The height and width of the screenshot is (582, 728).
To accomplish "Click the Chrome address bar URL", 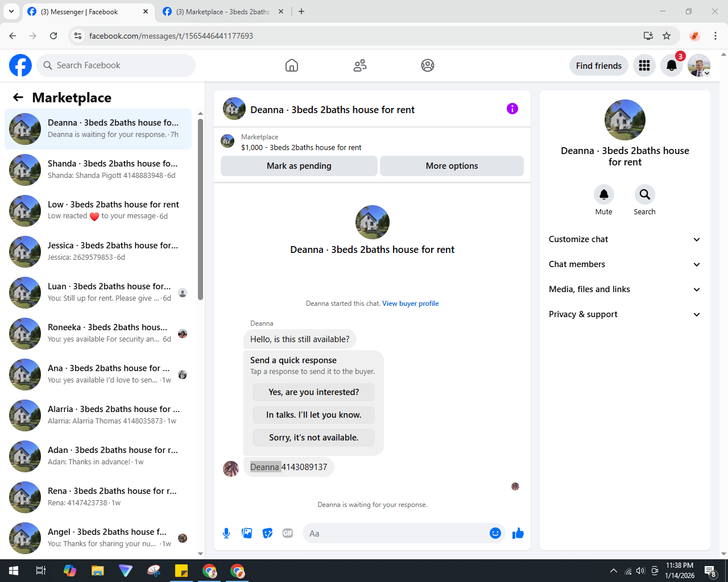I will (171, 36).
